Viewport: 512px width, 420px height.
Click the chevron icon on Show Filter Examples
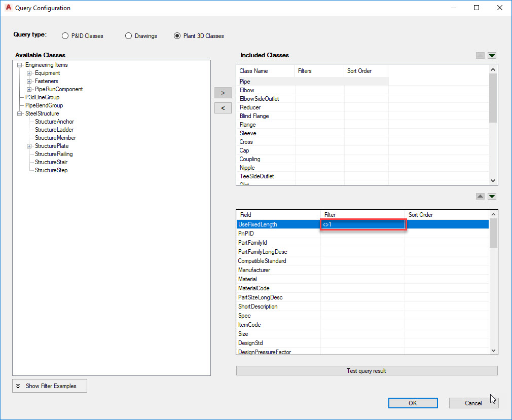(x=19, y=386)
